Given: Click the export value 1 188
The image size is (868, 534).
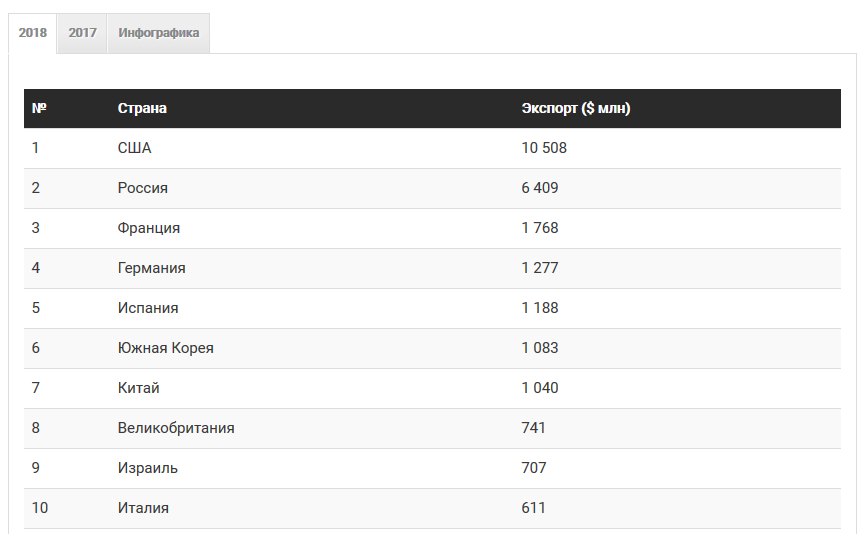Looking at the screenshot, I should (540, 308).
